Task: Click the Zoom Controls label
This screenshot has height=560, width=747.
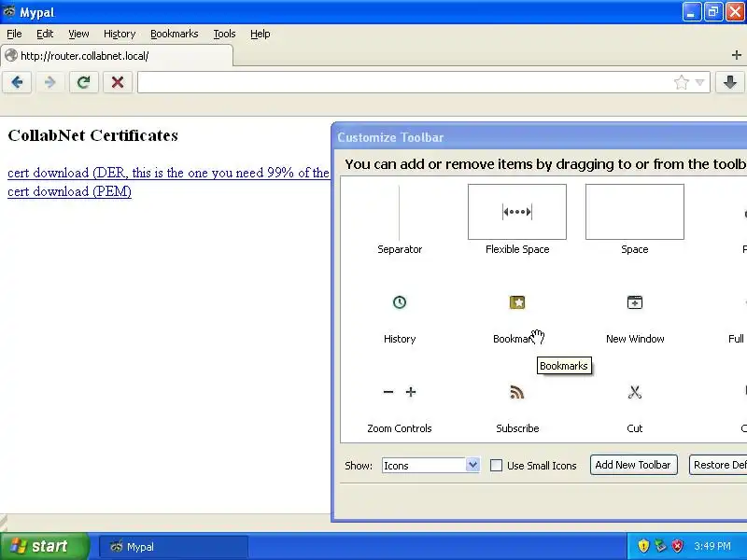Action: [x=400, y=428]
